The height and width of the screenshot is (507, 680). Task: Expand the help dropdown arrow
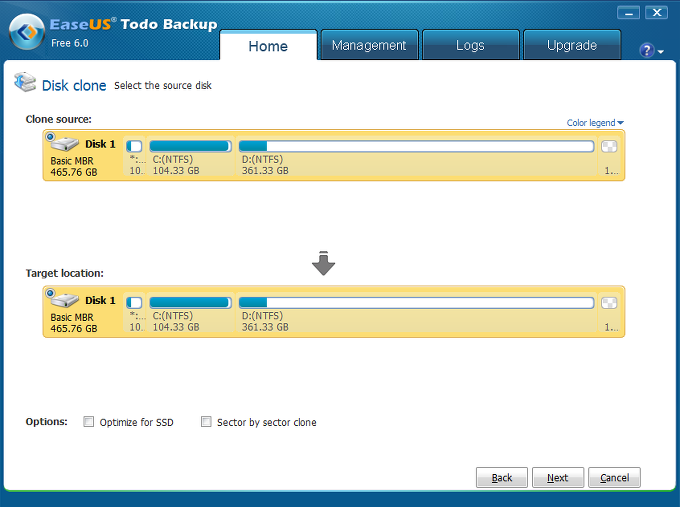[660, 52]
